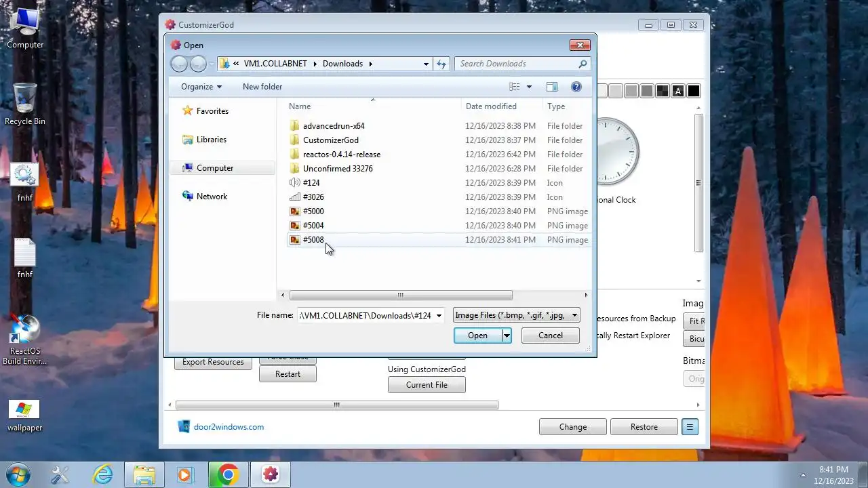The image size is (868, 488).
Task: Click the Restart button in CustomizerGod
Action: (x=288, y=374)
